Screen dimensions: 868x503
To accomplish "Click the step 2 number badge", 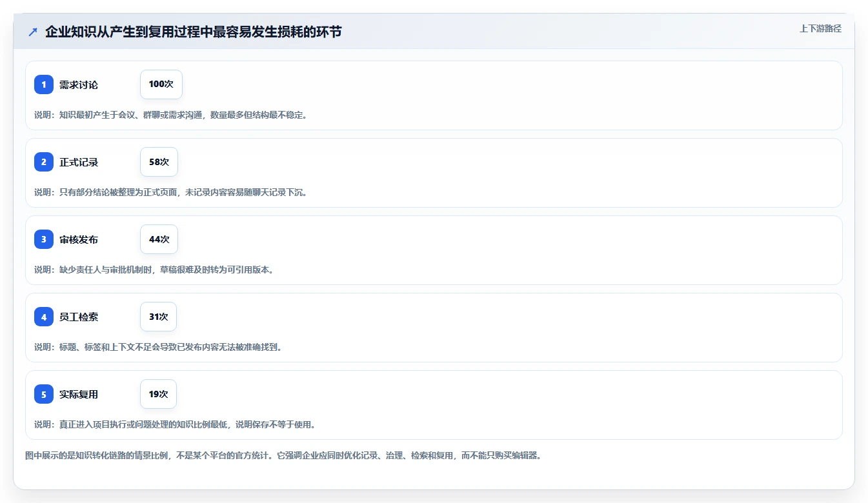I will tap(44, 162).
